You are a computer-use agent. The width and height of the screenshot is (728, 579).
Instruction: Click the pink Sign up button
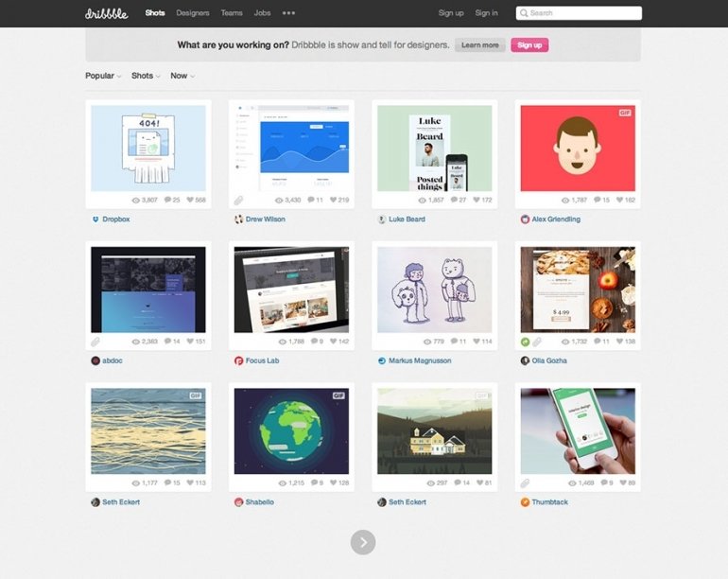(x=529, y=45)
